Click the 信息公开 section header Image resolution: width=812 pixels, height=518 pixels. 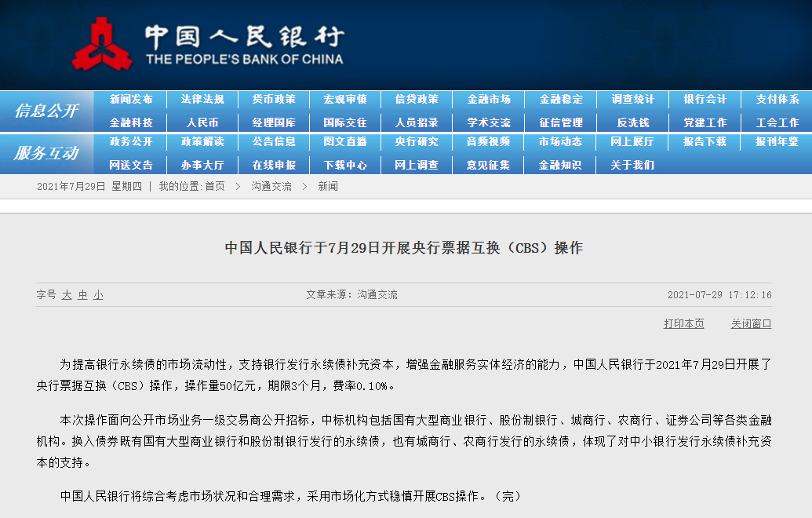[46, 111]
